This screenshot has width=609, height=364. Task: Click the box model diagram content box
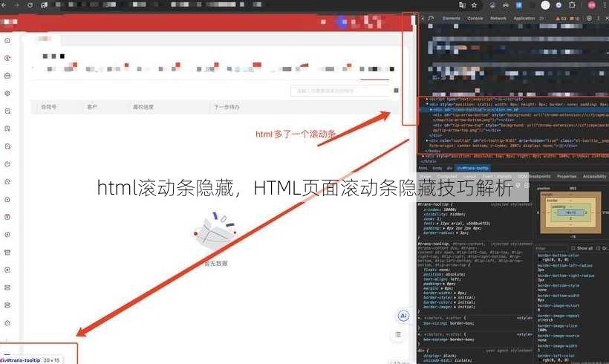571,212
